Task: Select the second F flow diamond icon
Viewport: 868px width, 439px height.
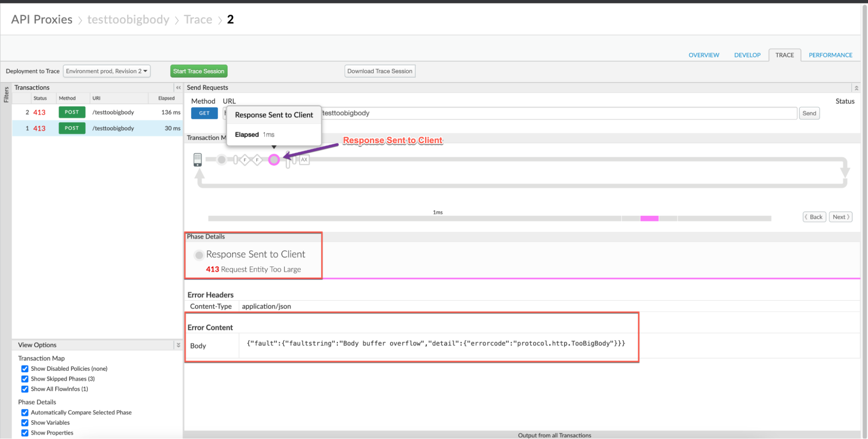Action: (x=257, y=160)
